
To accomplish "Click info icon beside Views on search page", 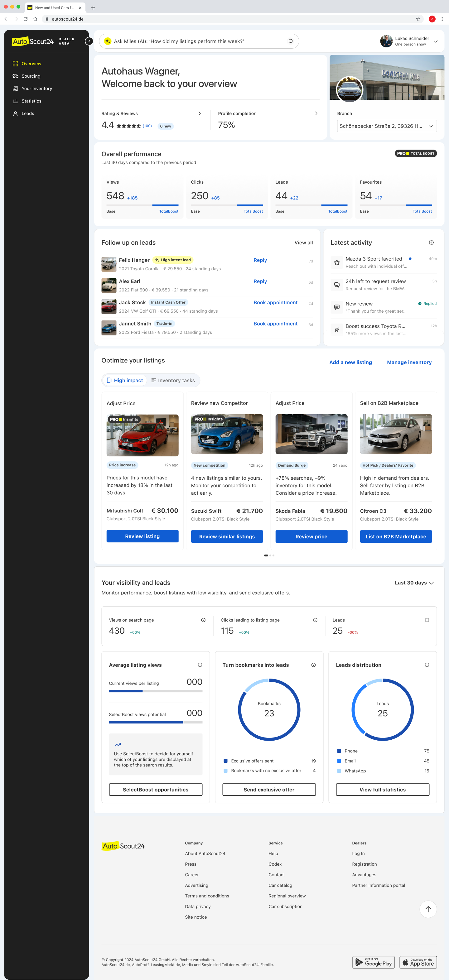I will point(203,620).
